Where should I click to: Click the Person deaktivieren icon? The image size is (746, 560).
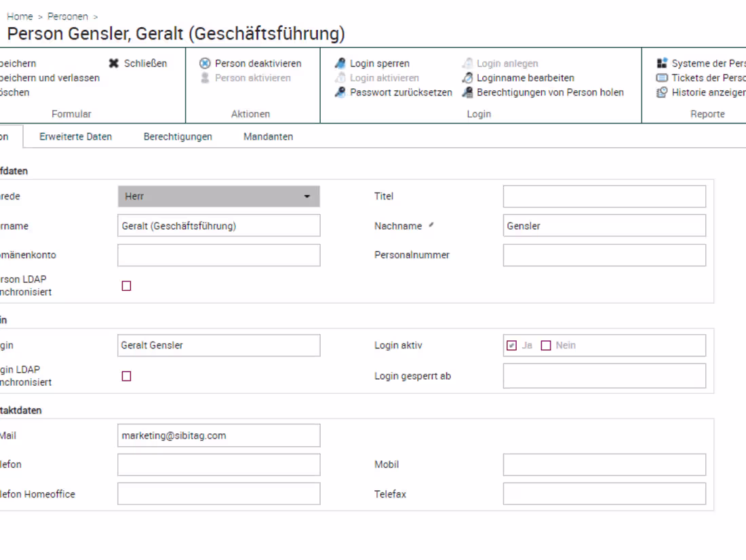(x=205, y=64)
